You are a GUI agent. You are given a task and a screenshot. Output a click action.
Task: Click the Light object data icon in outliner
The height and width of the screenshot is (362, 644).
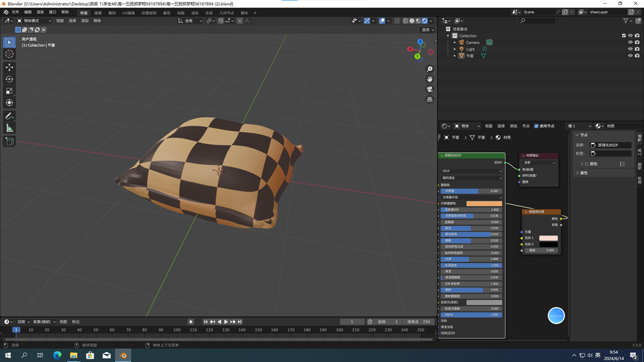(484, 49)
